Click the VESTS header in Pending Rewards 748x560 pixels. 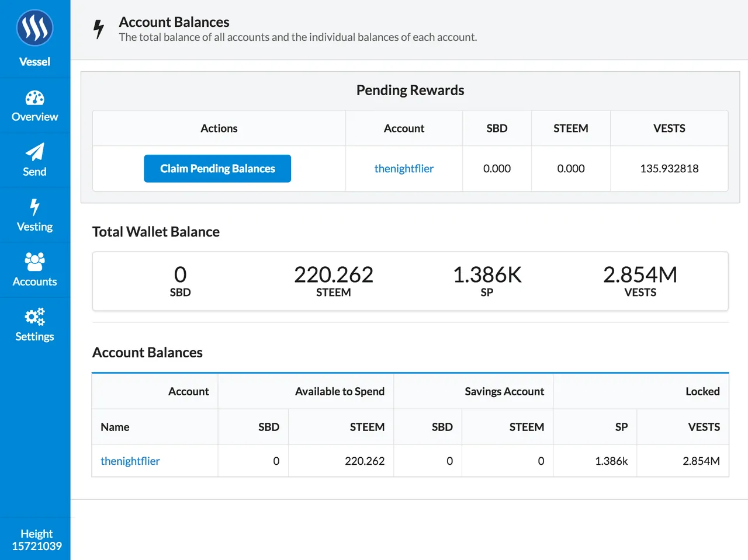coord(669,128)
